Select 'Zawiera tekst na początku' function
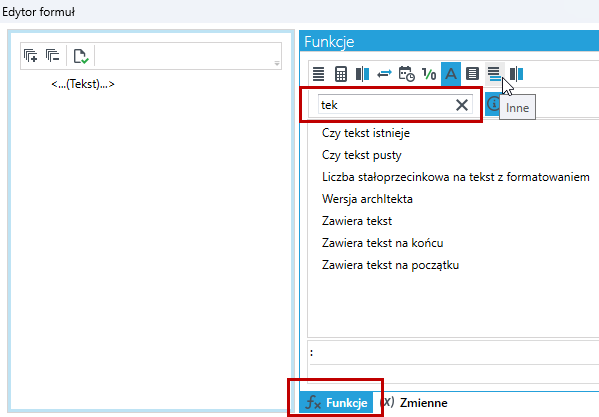 pos(390,265)
